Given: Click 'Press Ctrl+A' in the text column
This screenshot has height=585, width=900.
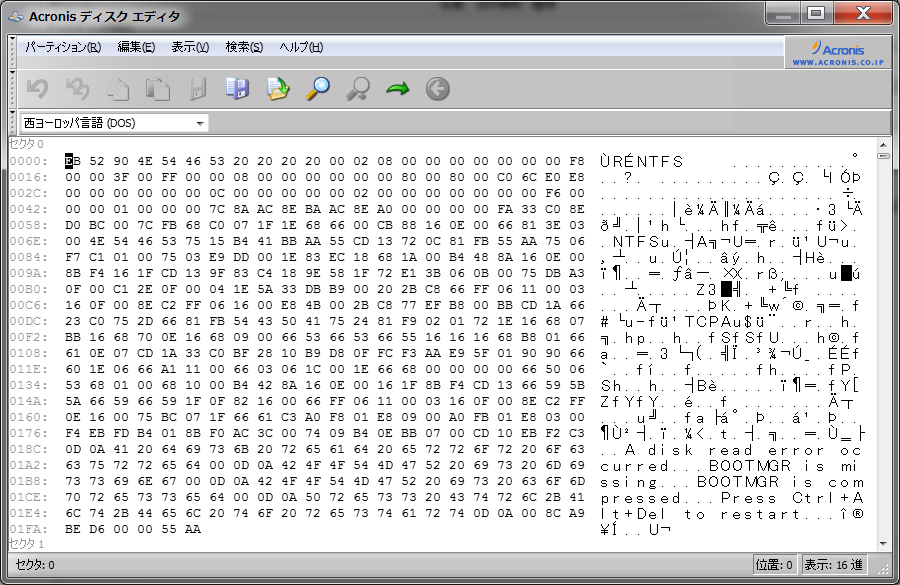Looking at the screenshot, I should click(792, 498).
